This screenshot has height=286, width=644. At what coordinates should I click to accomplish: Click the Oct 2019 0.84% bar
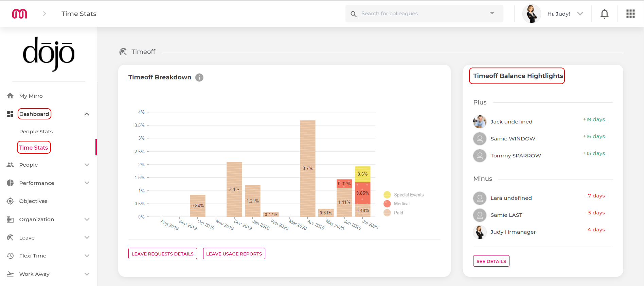pos(198,206)
